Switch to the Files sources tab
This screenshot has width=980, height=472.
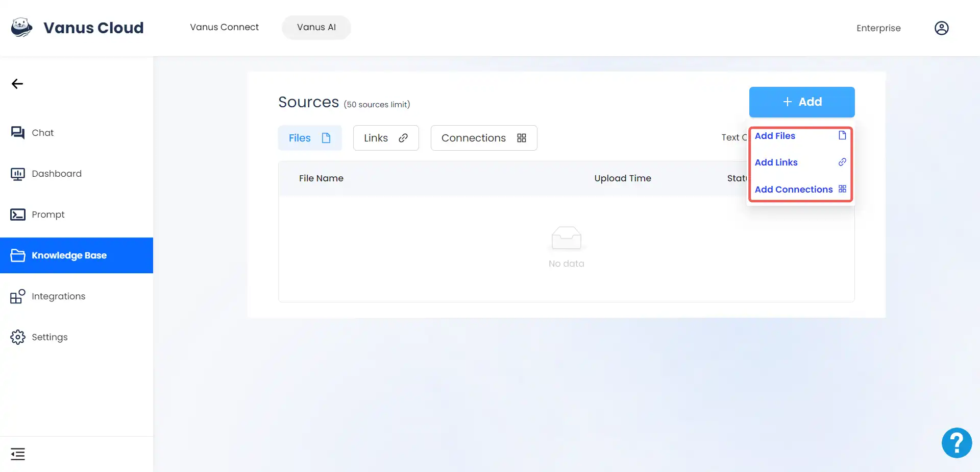click(310, 138)
